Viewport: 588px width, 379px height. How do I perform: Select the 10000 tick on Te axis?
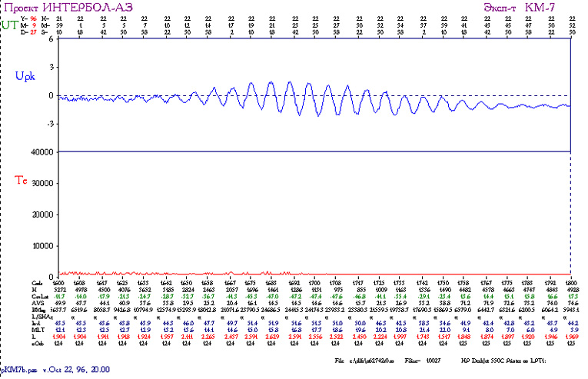tap(41, 245)
